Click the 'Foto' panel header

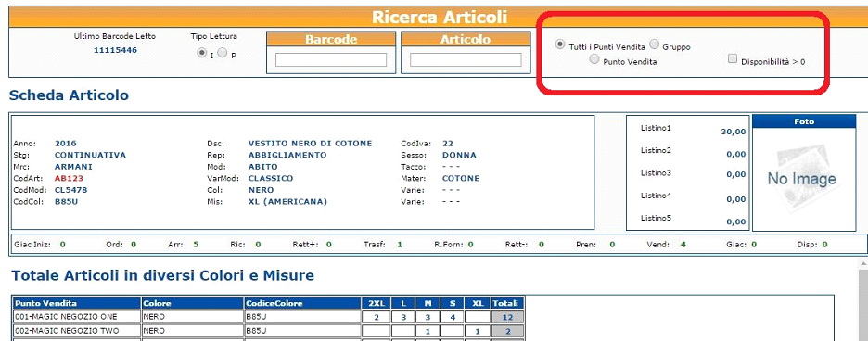click(804, 121)
